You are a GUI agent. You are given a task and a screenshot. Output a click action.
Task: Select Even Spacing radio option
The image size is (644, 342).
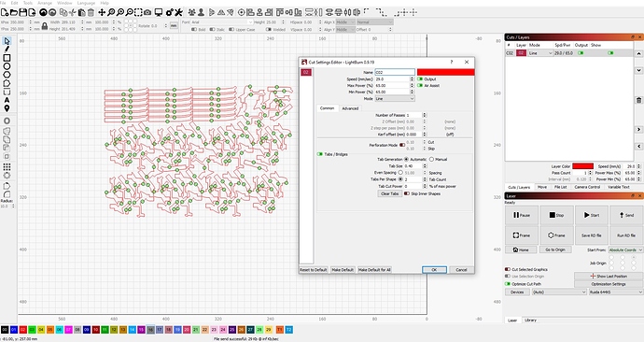coord(400,173)
